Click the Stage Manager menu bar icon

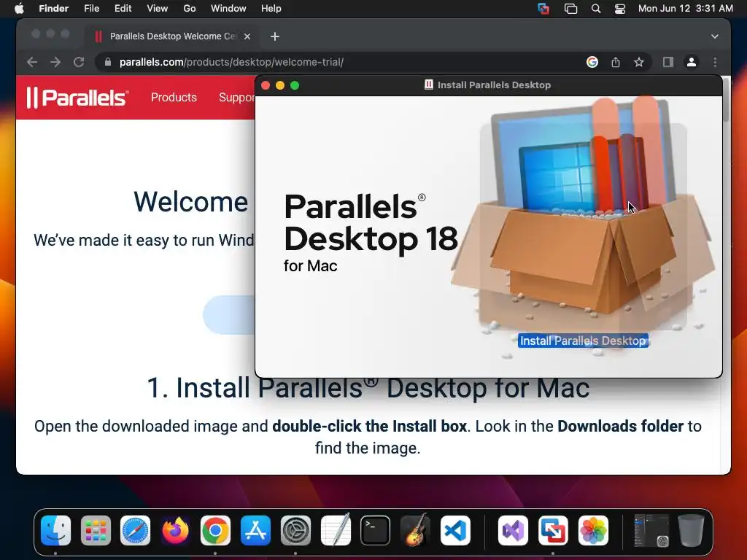pyautogui.click(x=570, y=9)
